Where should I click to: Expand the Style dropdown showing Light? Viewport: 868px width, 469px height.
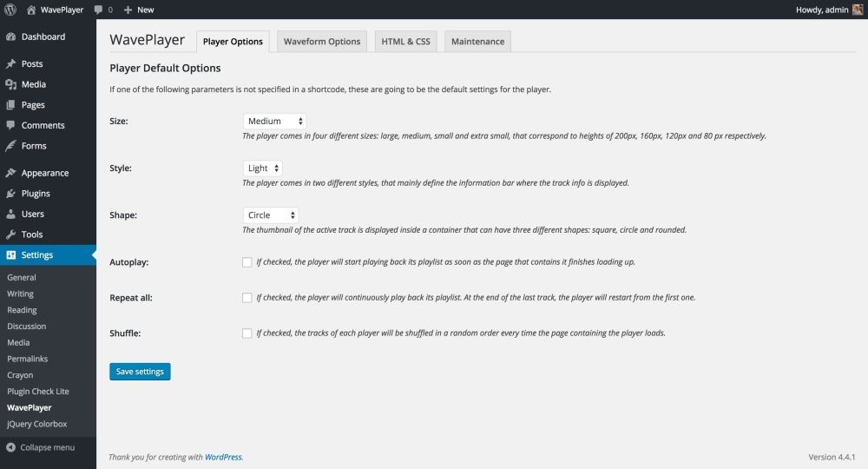(263, 168)
